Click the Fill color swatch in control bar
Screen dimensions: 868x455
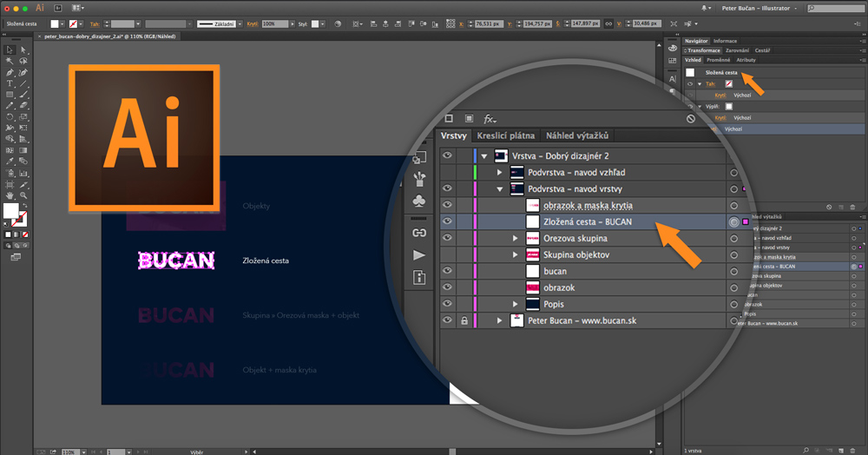(54, 23)
